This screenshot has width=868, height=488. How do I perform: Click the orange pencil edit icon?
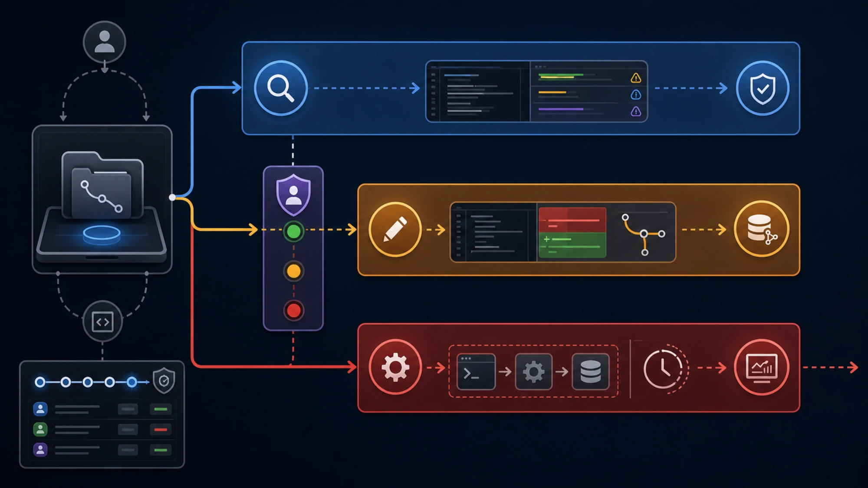(x=395, y=229)
